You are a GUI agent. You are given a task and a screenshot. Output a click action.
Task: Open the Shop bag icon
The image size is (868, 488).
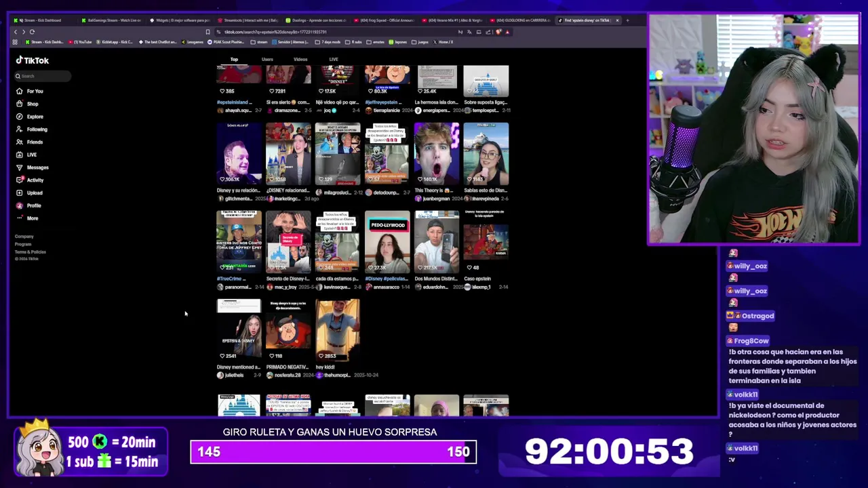(18, 104)
